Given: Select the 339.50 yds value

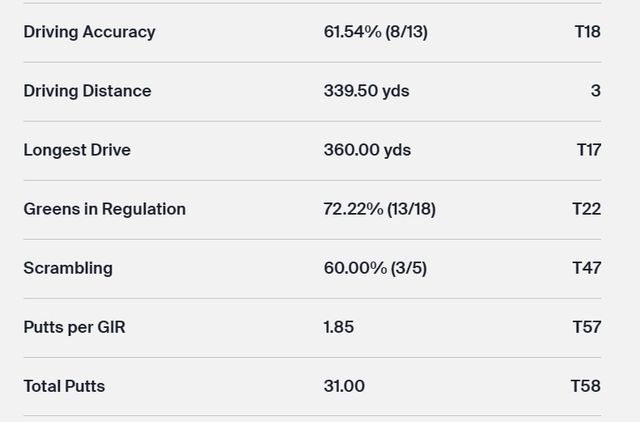Looking at the screenshot, I should (366, 91).
